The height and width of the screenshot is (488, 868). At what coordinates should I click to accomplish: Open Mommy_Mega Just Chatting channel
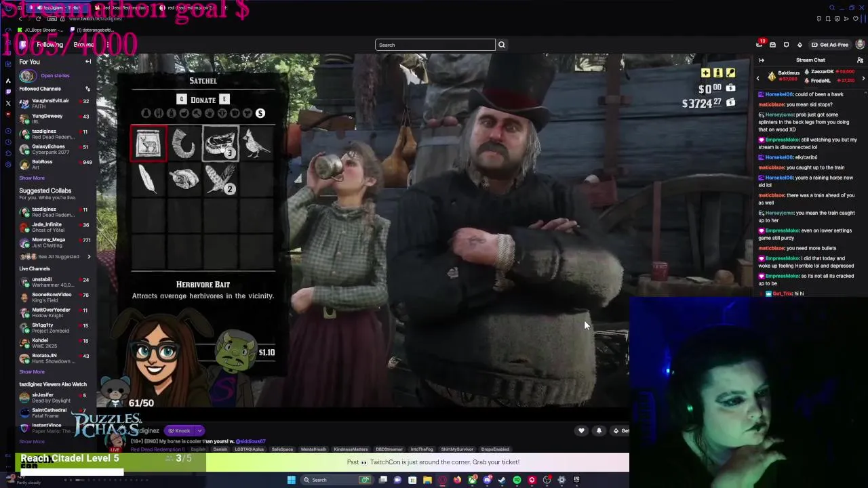pyautogui.click(x=54, y=242)
